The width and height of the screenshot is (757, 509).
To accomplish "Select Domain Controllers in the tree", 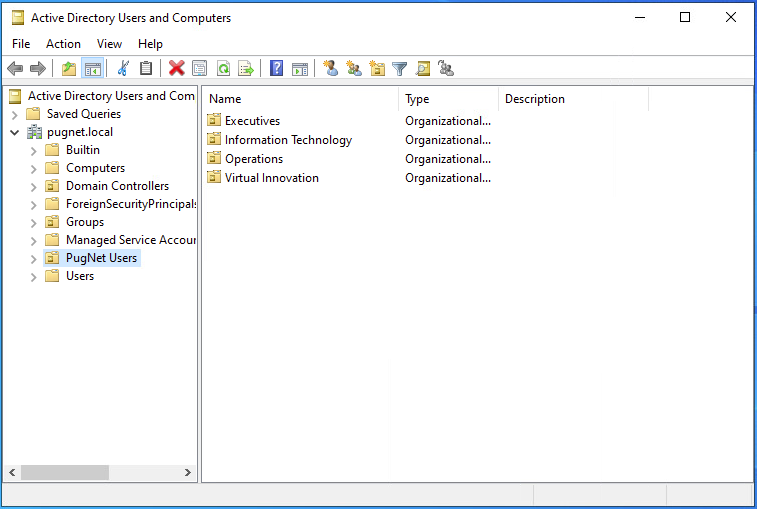I will coord(117,186).
